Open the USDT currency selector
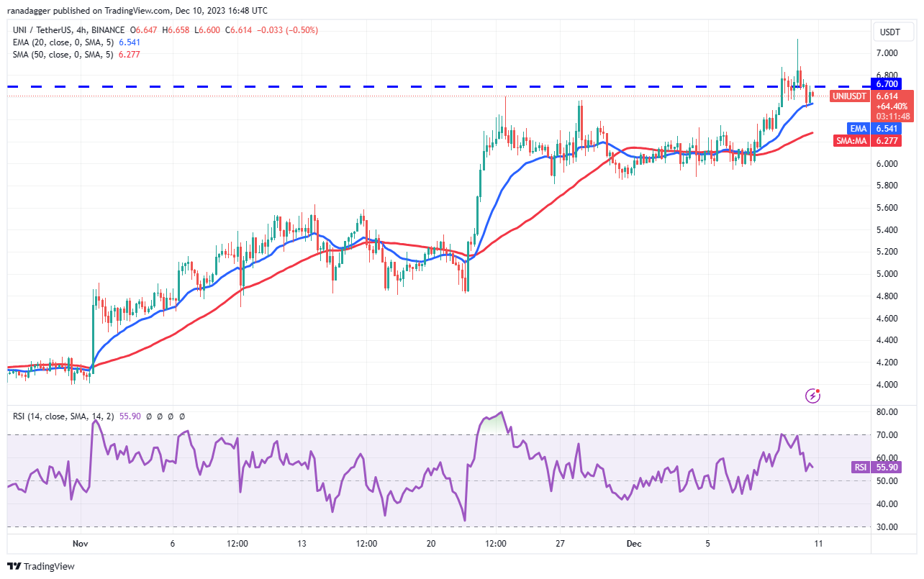The image size is (924, 579). [892, 32]
